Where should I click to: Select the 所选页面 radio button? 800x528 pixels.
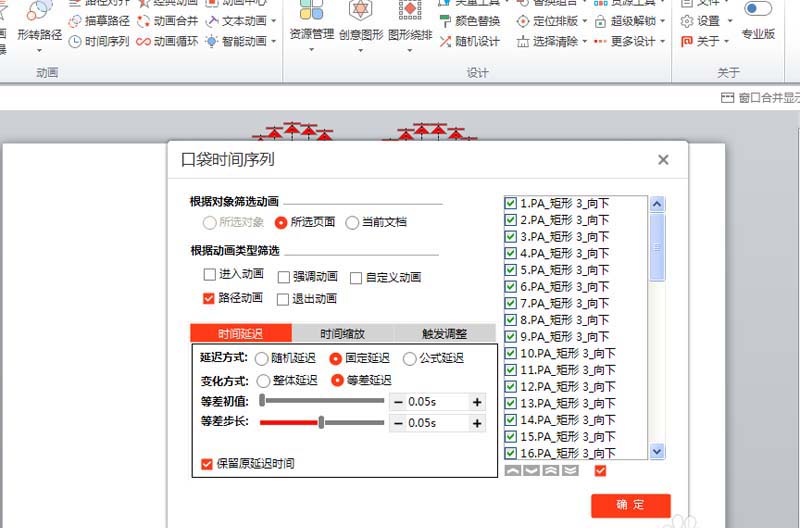tap(281, 222)
